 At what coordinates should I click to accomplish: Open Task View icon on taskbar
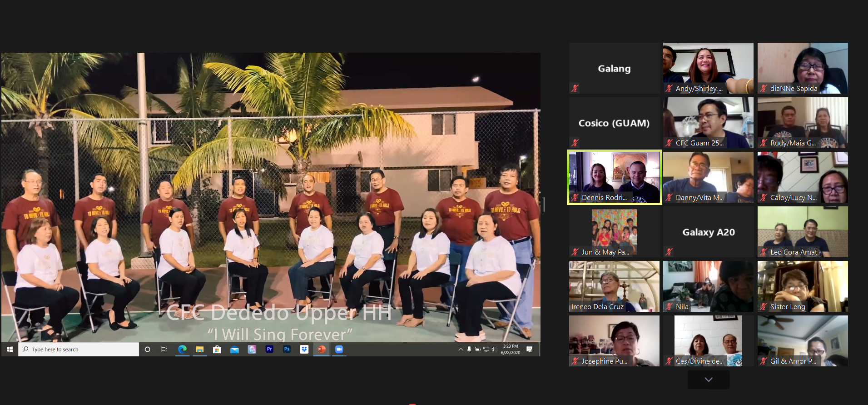(164, 349)
